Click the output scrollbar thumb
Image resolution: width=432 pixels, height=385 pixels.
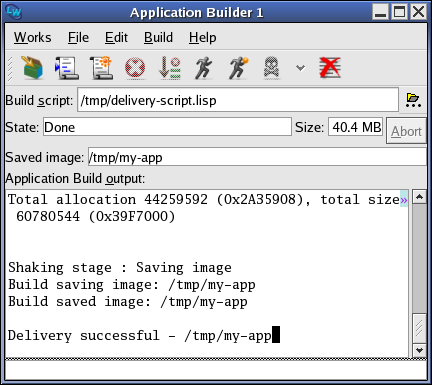420,328
